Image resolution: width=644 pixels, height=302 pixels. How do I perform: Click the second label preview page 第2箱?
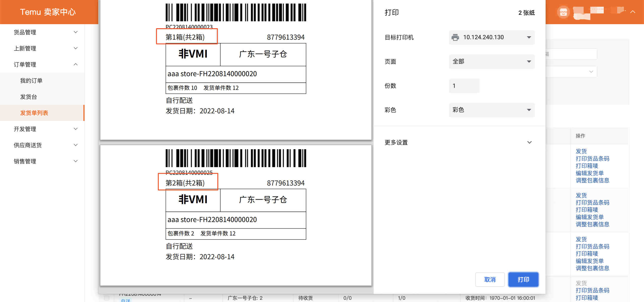pyautogui.click(x=236, y=215)
